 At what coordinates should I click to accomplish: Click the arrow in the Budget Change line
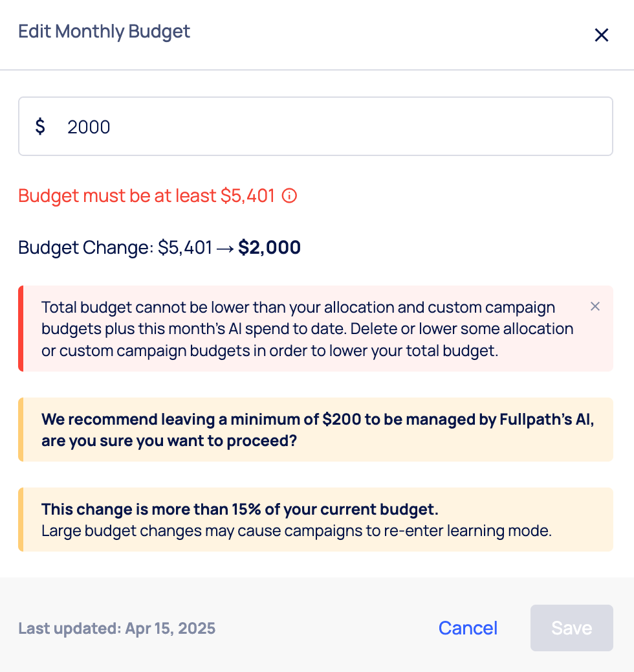(x=225, y=248)
